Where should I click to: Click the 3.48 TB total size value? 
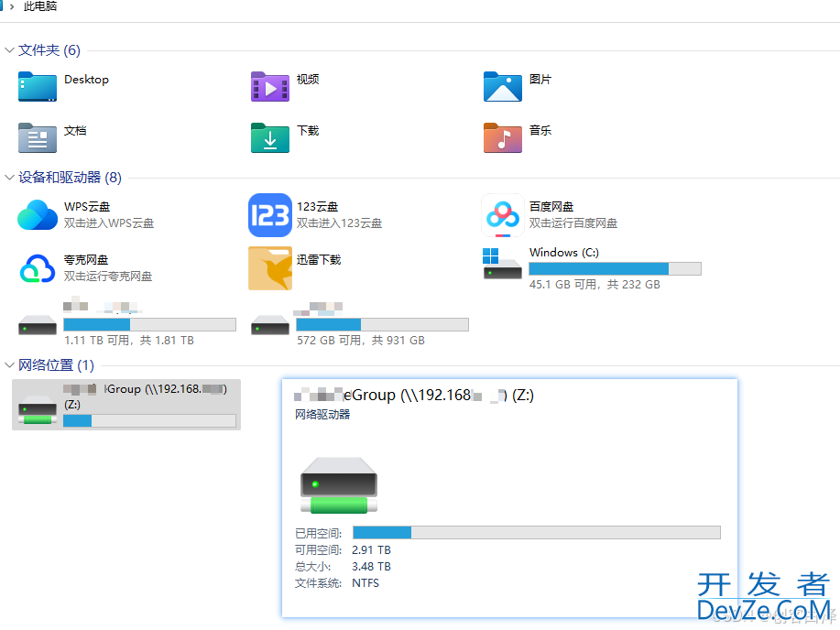pyautogui.click(x=371, y=567)
